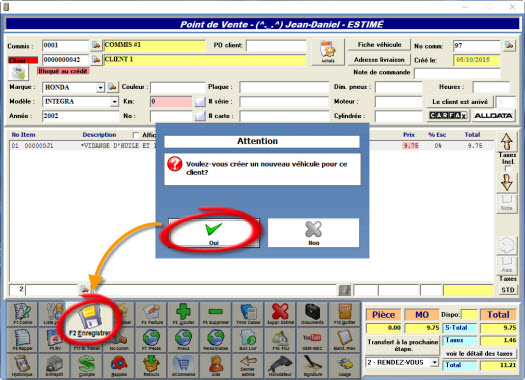
Task: Click the # série input field
Action: (x=284, y=101)
